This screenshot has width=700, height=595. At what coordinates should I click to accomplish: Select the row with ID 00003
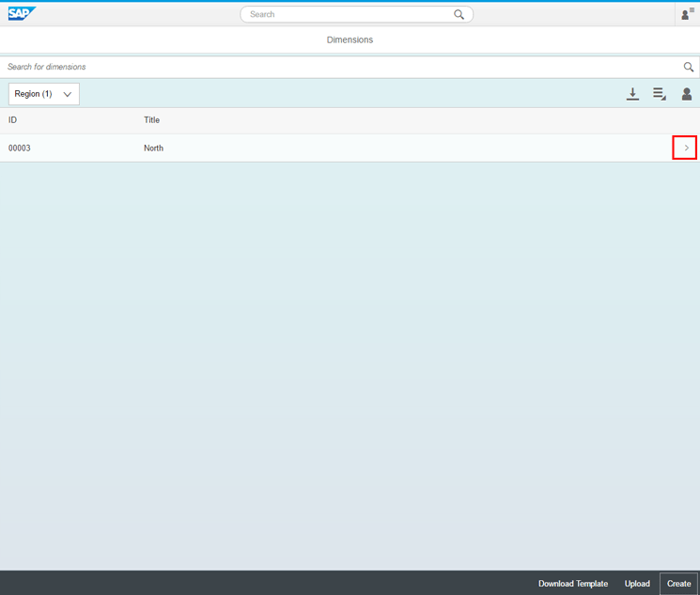click(20, 149)
